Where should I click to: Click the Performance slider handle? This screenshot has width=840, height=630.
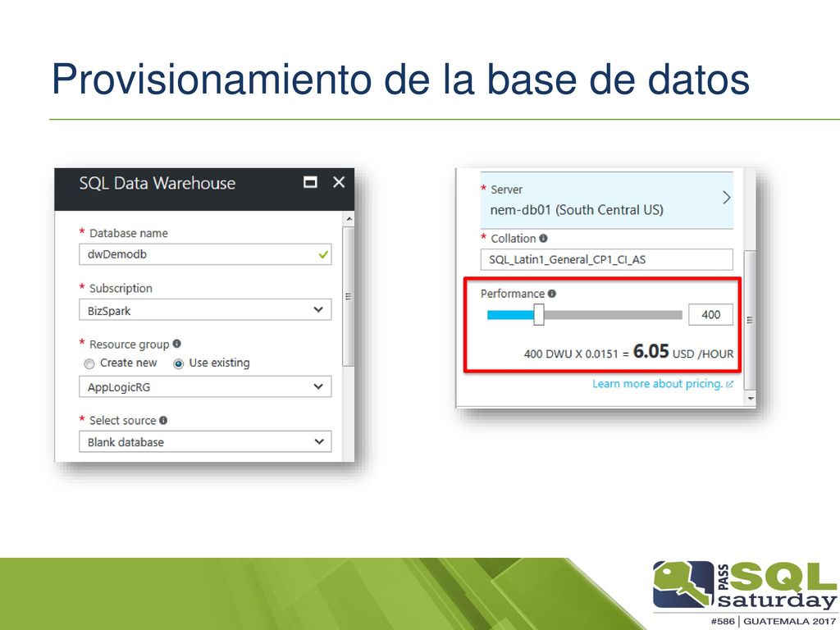coord(539,314)
